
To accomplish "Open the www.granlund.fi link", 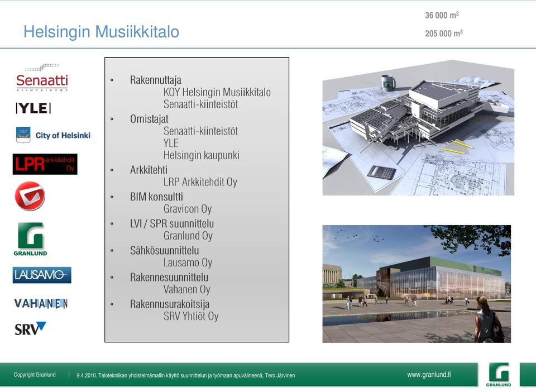I will 429,375.
